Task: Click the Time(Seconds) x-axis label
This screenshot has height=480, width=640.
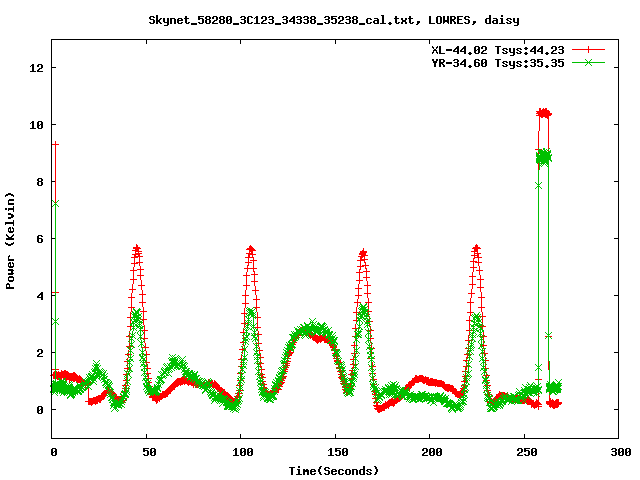Action: point(334,471)
